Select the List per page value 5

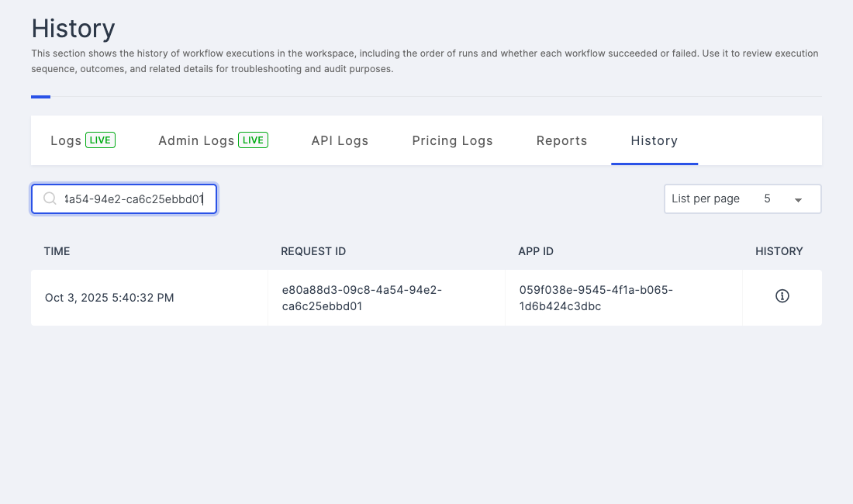click(x=767, y=198)
